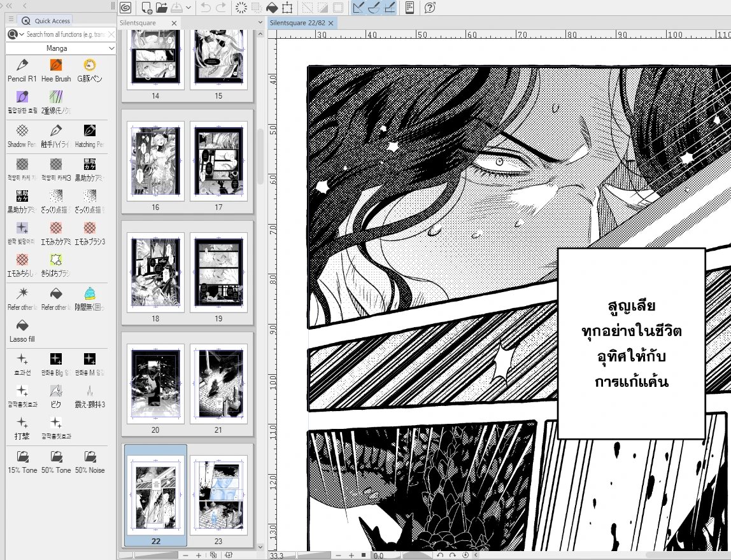
Task: Zoom in page thumbnails with plus
Action: click(199, 556)
